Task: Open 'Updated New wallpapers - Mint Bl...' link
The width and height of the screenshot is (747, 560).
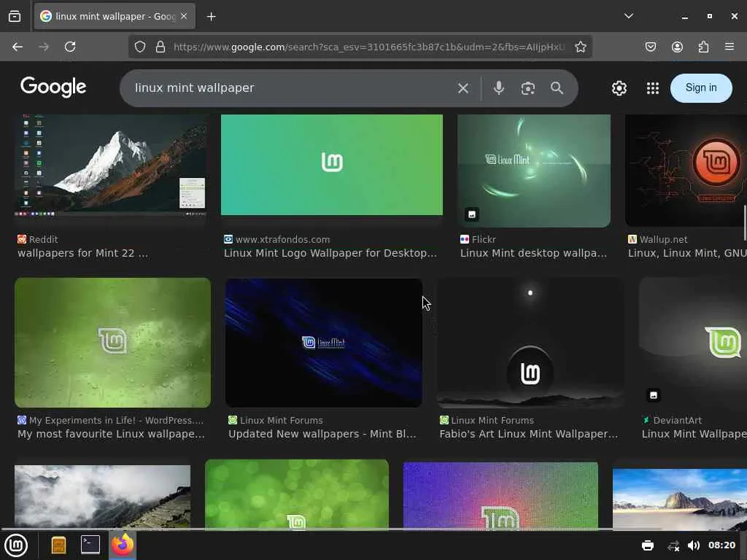Action: click(x=322, y=435)
